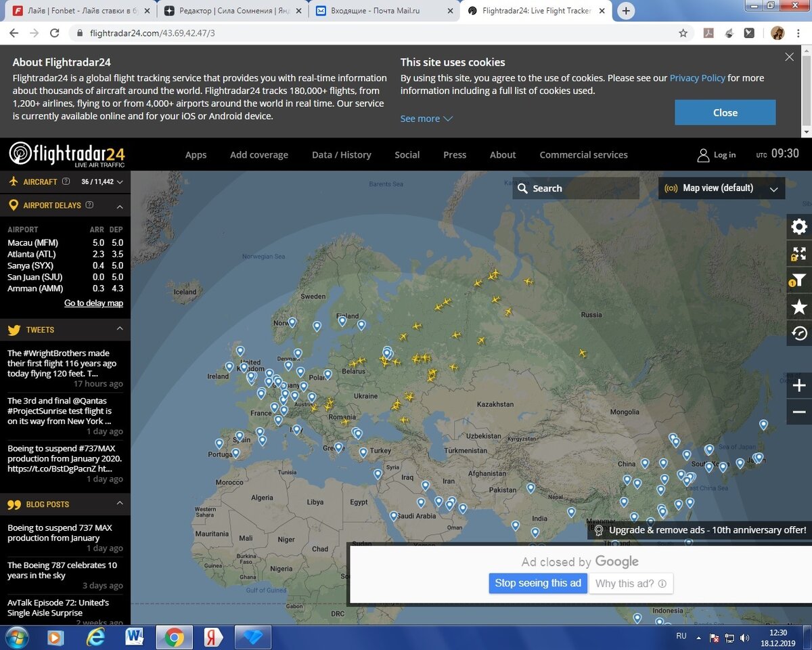The height and width of the screenshot is (650, 812).
Task: Open the About menu item
Action: pyautogui.click(x=503, y=154)
